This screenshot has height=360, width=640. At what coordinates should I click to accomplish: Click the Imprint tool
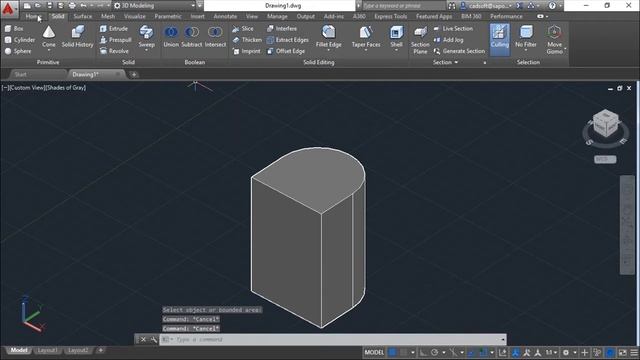pyautogui.click(x=246, y=51)
